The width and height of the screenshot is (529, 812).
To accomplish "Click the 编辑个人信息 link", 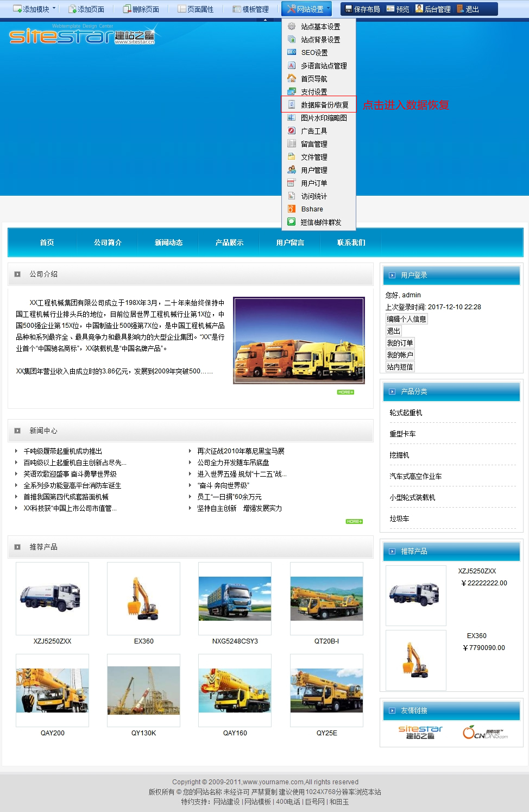I will click(406, 319).
